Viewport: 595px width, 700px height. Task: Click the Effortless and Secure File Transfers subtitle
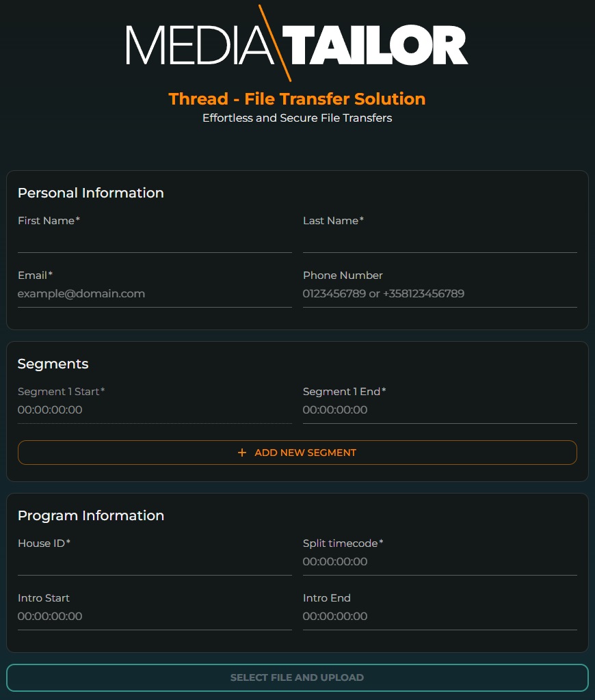point(297,118)
